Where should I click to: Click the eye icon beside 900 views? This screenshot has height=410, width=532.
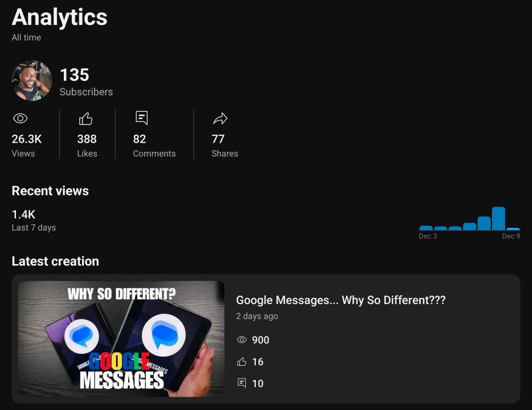(x=242, y=340)
